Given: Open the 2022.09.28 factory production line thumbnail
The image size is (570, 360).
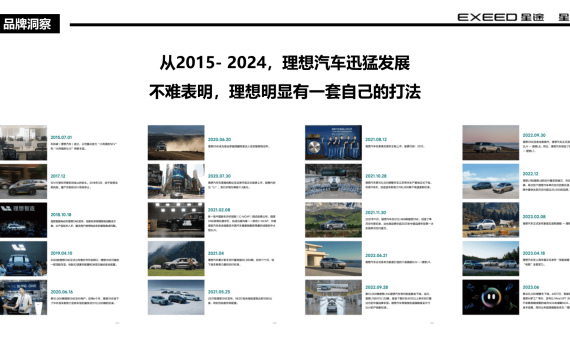Looking at the screenshot, I should tap(333, 297).
